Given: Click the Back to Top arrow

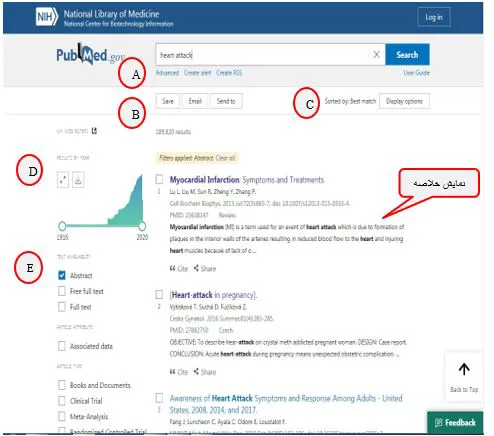Looking at the screenshot, I should [x=464, y=369].
